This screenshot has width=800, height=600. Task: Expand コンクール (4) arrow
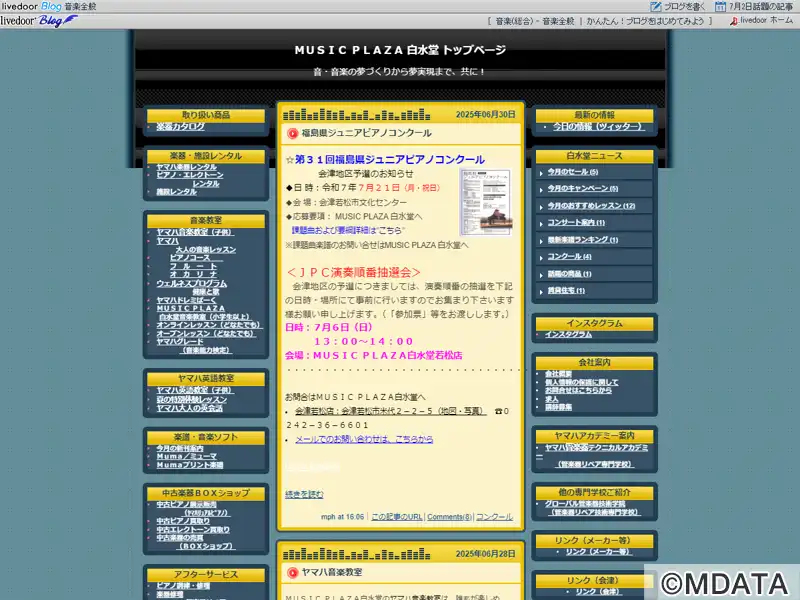tap(541, 258)
